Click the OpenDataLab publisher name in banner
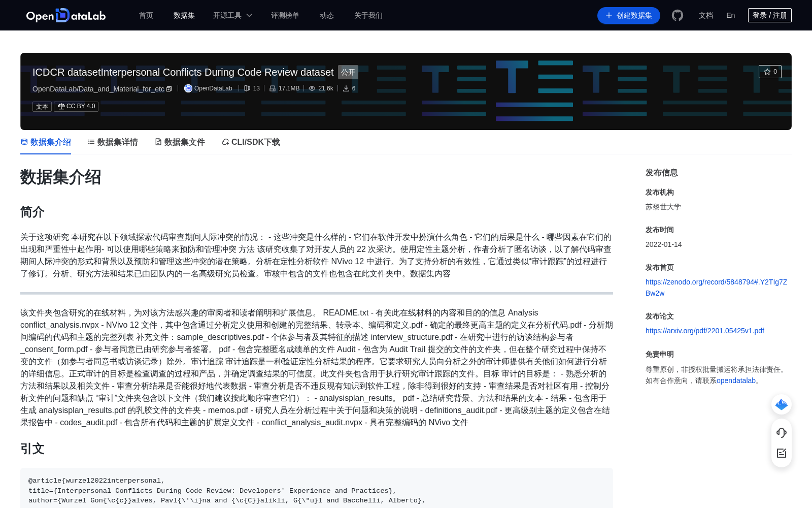812x508 pixels. point(213,88)
